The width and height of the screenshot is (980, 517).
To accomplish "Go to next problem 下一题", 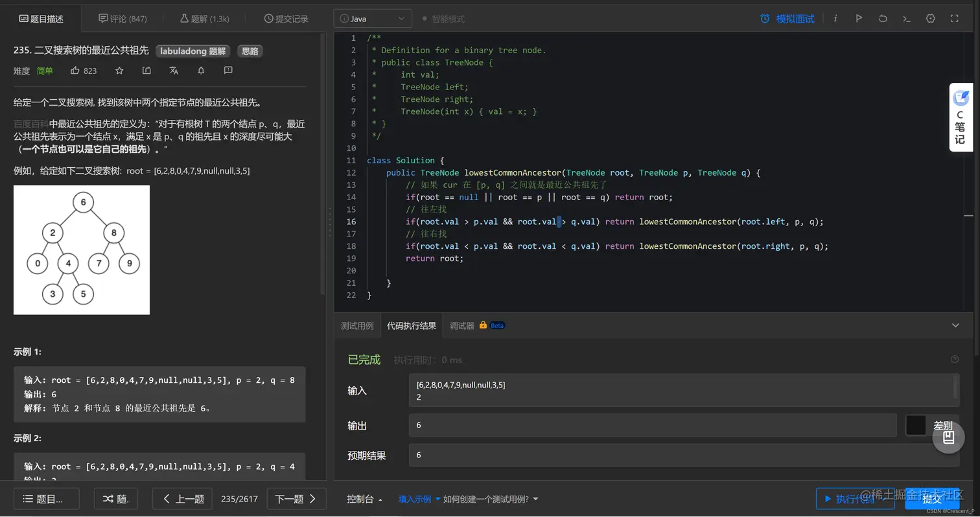I will (296, 498).
